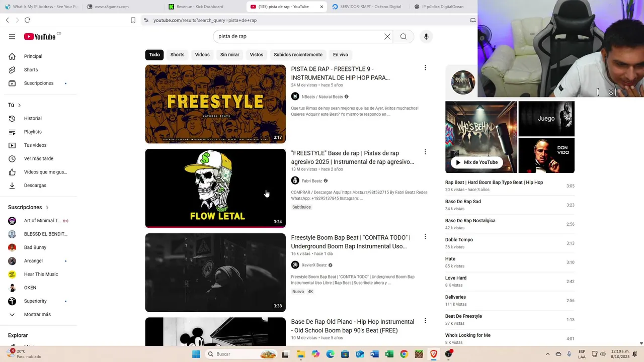Play Doble Tempo from the mix list

tap(510, 243)
